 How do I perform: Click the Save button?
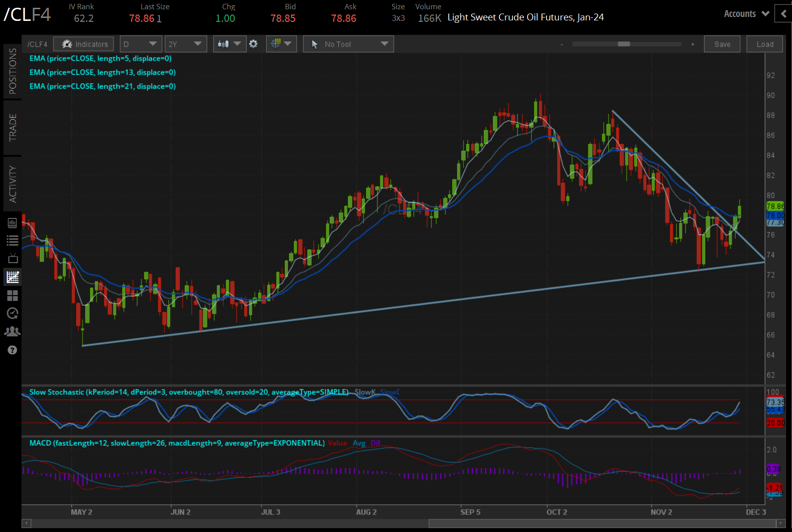coord(722,44)
